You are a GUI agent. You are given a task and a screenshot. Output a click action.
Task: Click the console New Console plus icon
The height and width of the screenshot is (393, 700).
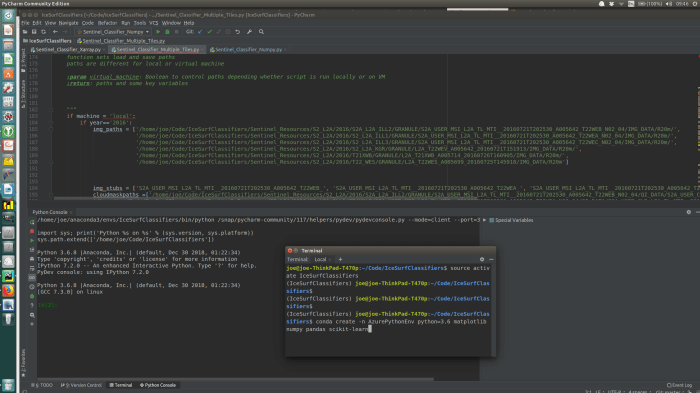pyautogui.click(x=32, y=324)
